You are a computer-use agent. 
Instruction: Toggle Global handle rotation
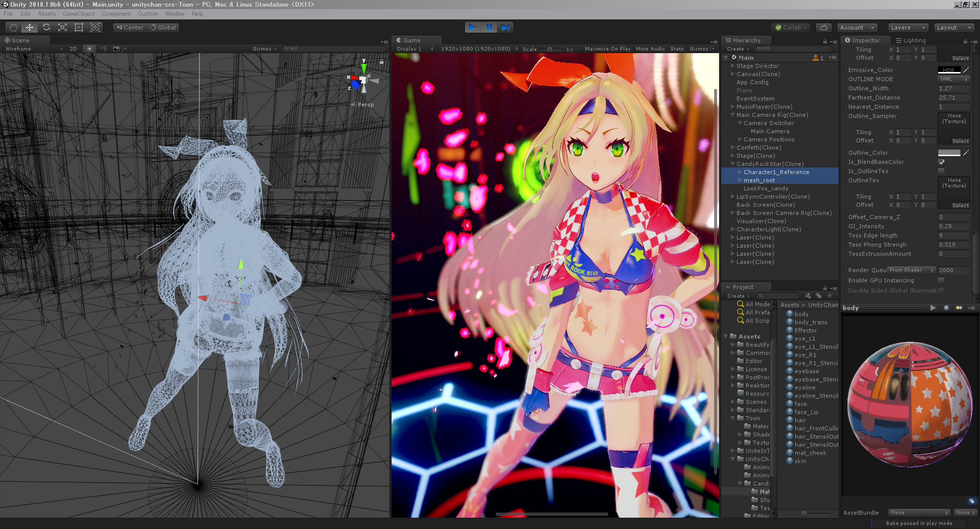163,28
